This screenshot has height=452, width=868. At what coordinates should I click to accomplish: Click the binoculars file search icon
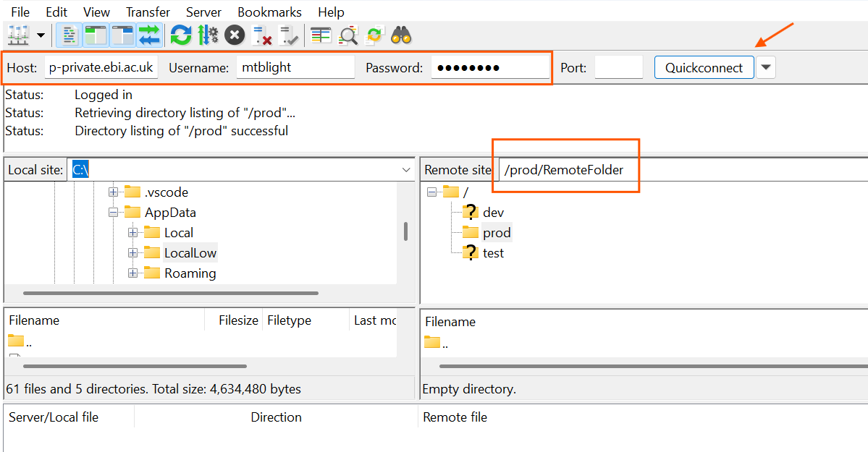[x=400, y=35]
